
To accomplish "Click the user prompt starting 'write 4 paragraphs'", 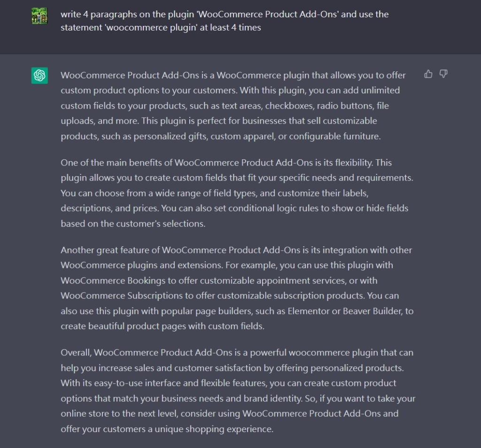I will tap(225, 21).
